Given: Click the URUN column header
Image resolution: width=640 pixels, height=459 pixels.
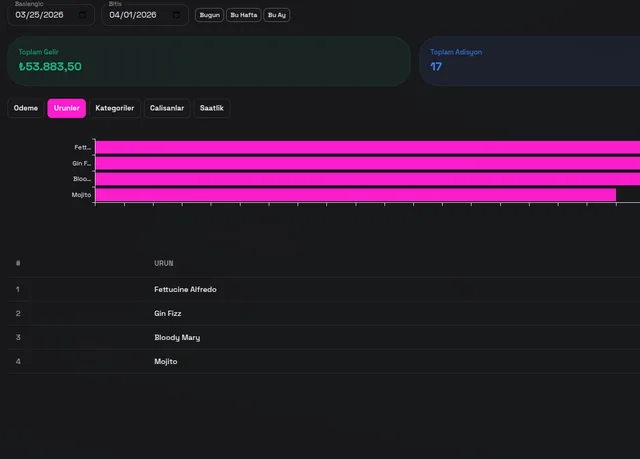Looking at the screenshot, I should 164,264.
